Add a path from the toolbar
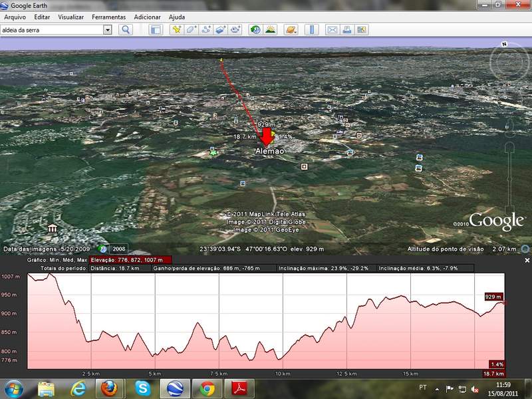Viewport: 532px width, 399px height. point(206,29)
